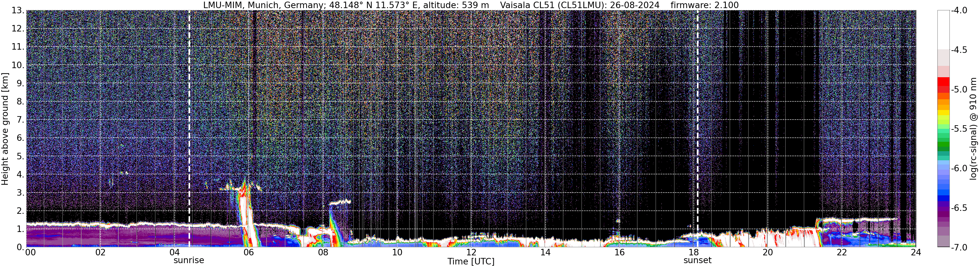Click the '5.' height axis tick label
This screenshot has width=980, height=268.
(x=20, y=156)
